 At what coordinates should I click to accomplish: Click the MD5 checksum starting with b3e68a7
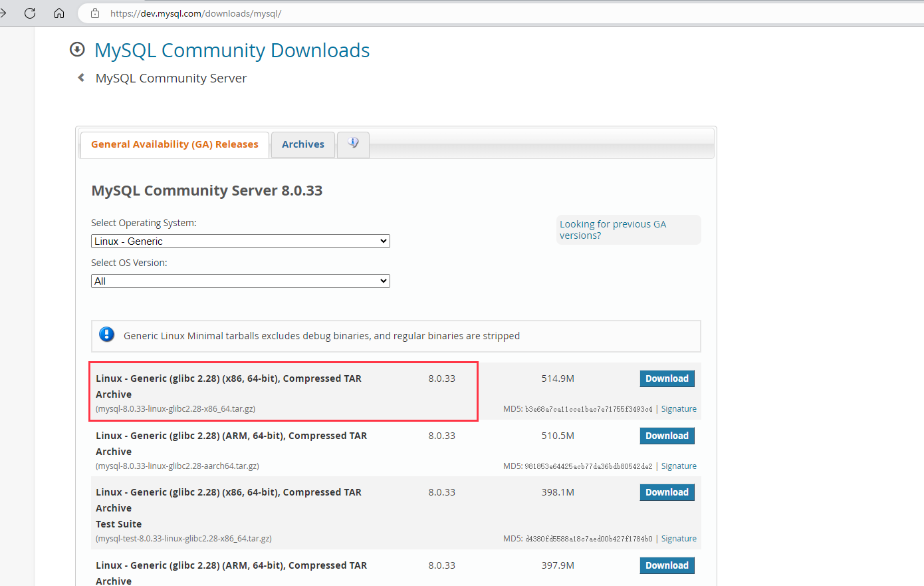coord(589,409)
